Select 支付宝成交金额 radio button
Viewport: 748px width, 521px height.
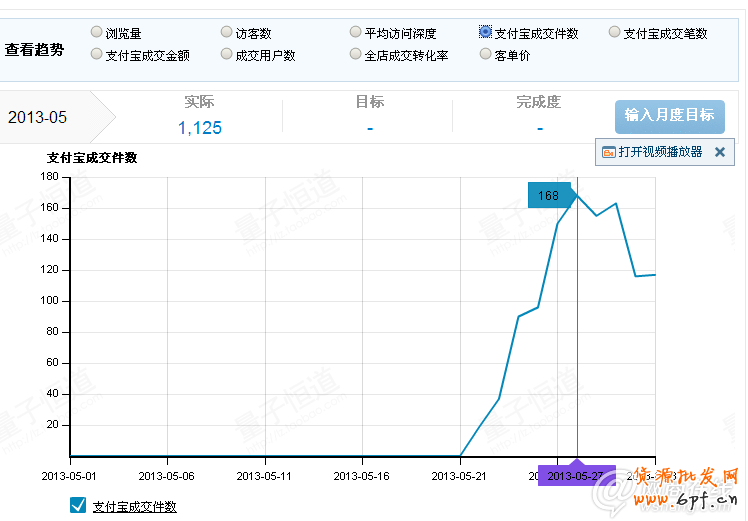tap(96, 54)
